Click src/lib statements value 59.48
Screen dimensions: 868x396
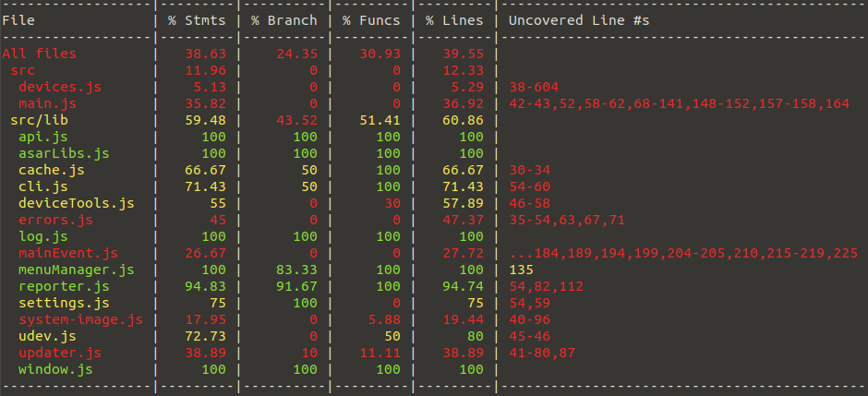[x=205, y=120]
